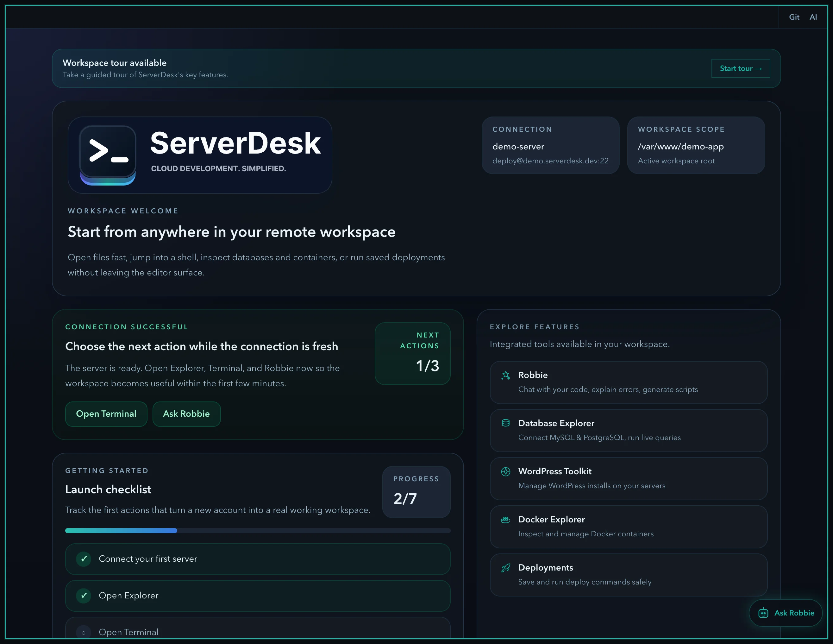Click 'Connection Successful' label
This screenshot has width=833, height=644.
[127, 327]
